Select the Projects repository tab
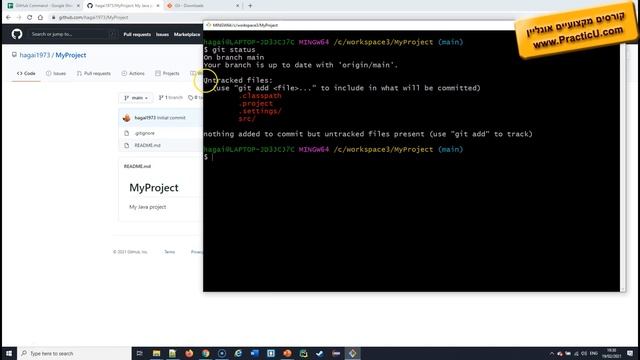Image resolution: width=640 pixels, height=360 pixels. tap(167, 73)
